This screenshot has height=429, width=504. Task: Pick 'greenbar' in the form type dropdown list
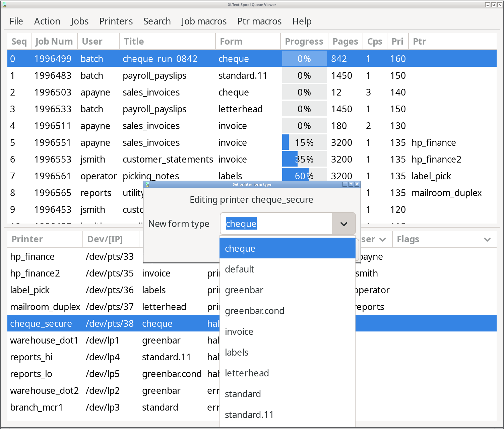click(288, 290)
